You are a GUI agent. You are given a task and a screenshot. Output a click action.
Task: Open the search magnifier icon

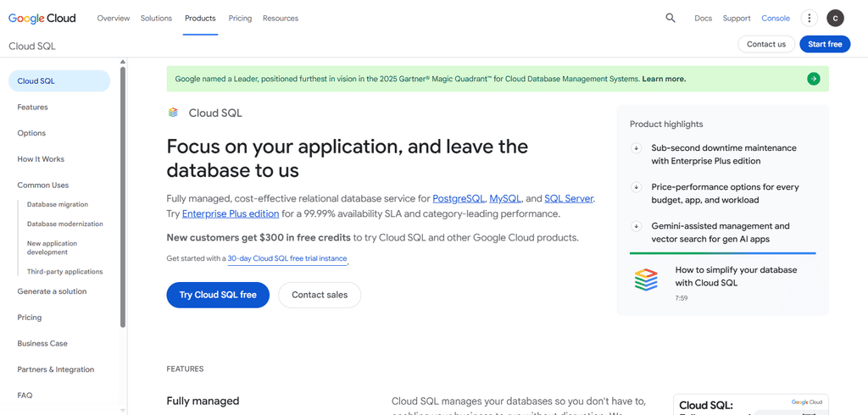pos(670,19)
